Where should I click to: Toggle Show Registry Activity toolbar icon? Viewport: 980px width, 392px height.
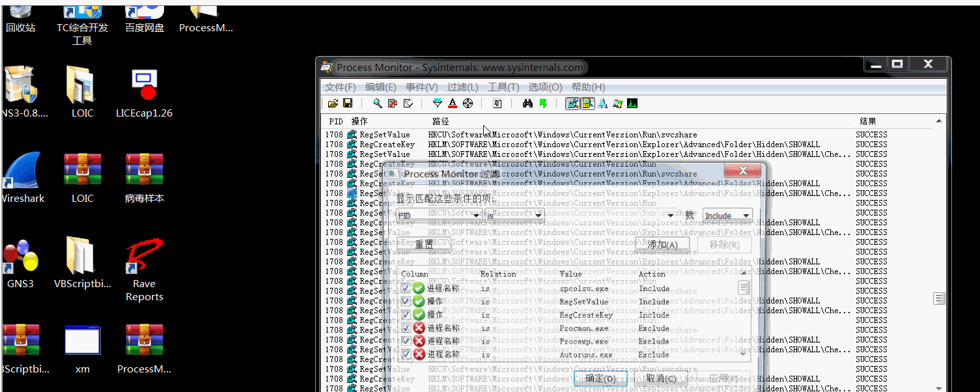pos(573,103)
